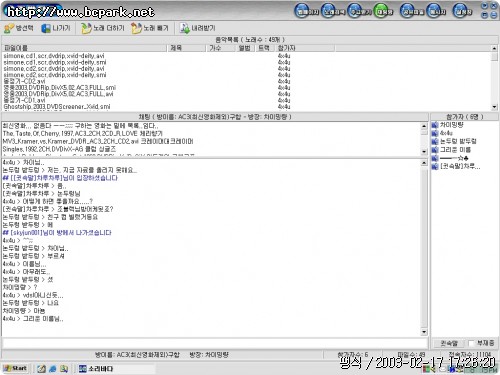The height and width of the screenshot is (375, 500).
Task: Select Ghostship.2003.DVDScreener.Xvid.smi file row
Action: (57, 107)
